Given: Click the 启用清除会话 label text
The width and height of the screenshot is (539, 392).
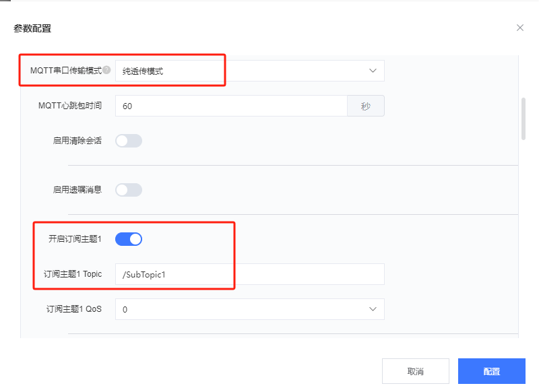Looking at the screenshot, I should pyautogui.click(x=77, y=141).
